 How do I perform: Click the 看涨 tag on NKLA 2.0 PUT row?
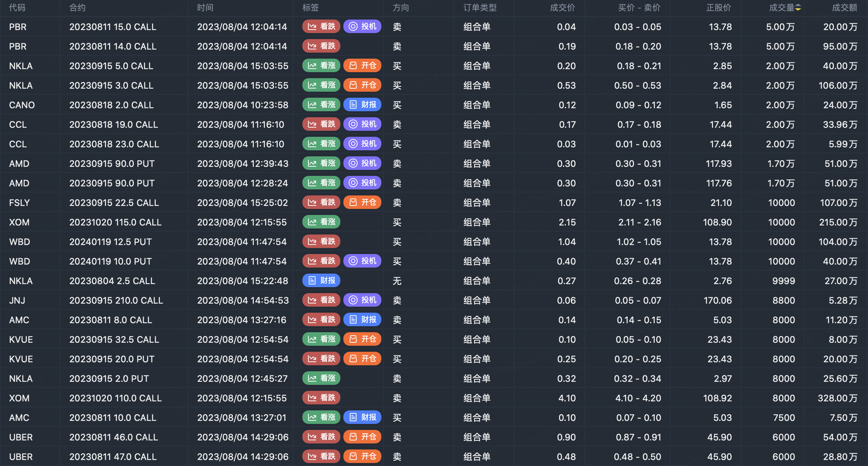click(321, 378)
